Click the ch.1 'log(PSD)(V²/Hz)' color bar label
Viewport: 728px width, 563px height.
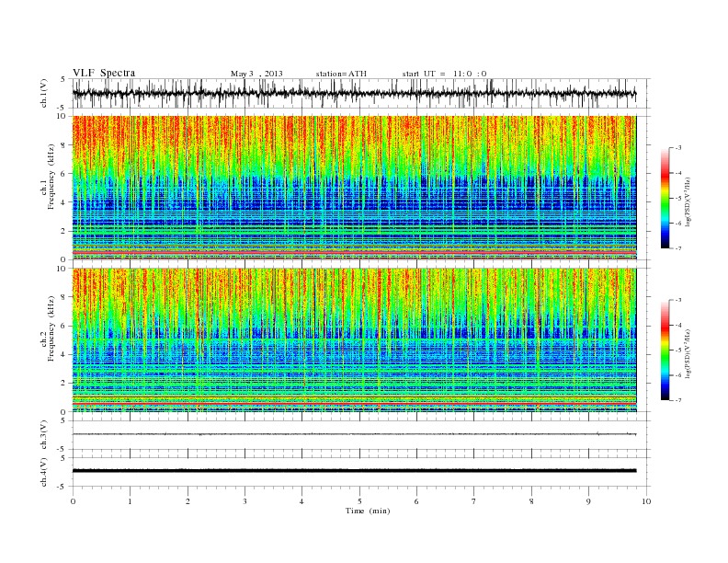pos(688,201)
